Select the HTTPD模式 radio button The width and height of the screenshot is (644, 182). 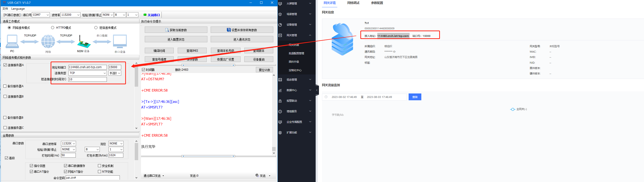[x=52, y=28]
